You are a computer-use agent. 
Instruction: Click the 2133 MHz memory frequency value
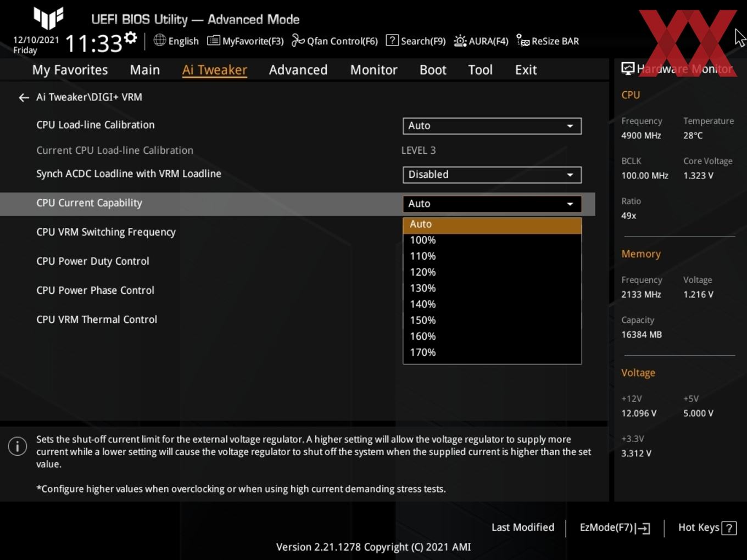[x=641, y=294]
